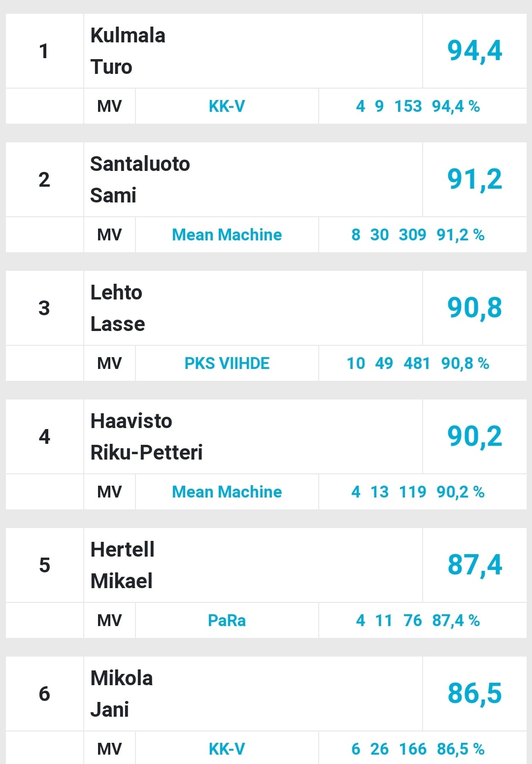The image size is (532, 764).
Task: Select player name Hertell Mikael
Action: point(122,565)
